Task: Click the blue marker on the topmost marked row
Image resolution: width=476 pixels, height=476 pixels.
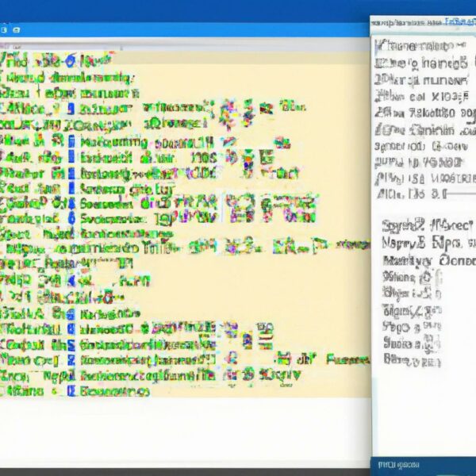Action: pyautogui.click(x=71, y=109)
